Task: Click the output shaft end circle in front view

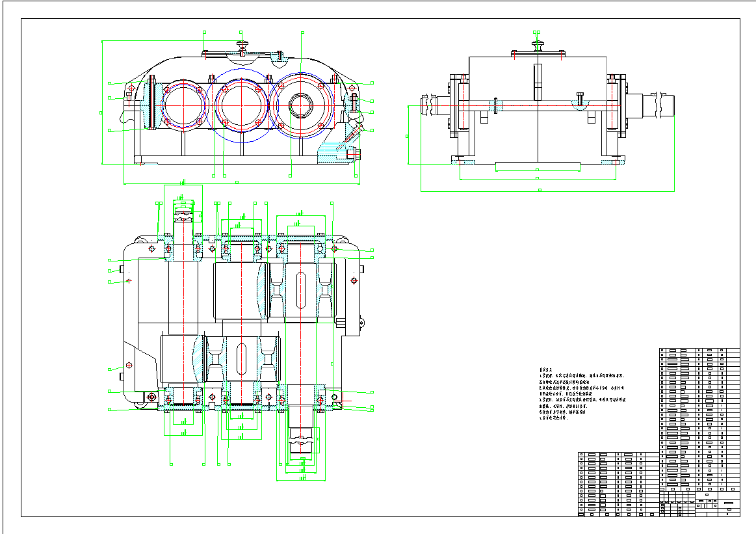Action: coord(301,105)
